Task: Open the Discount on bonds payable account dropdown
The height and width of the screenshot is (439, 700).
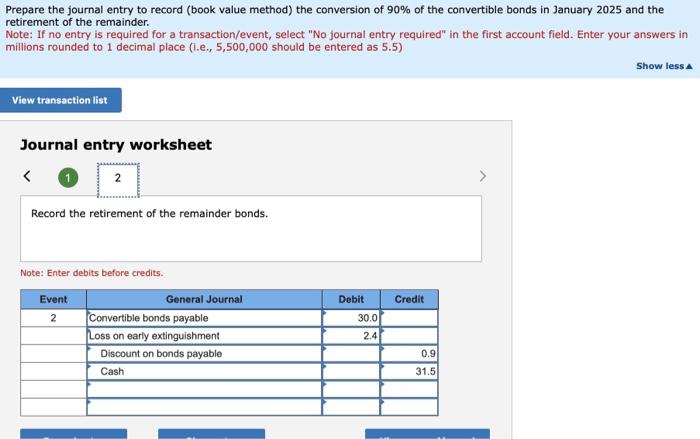Action: click(x=204, y=354)
